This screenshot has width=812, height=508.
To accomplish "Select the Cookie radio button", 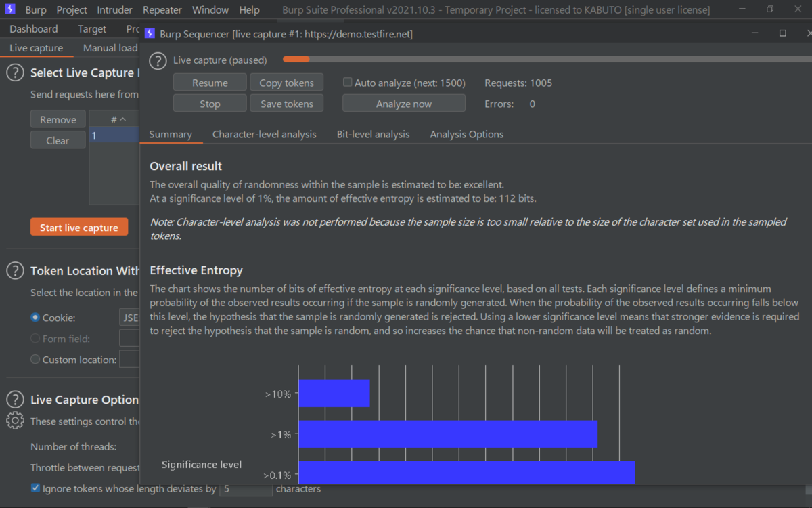I will click(35, 318).
